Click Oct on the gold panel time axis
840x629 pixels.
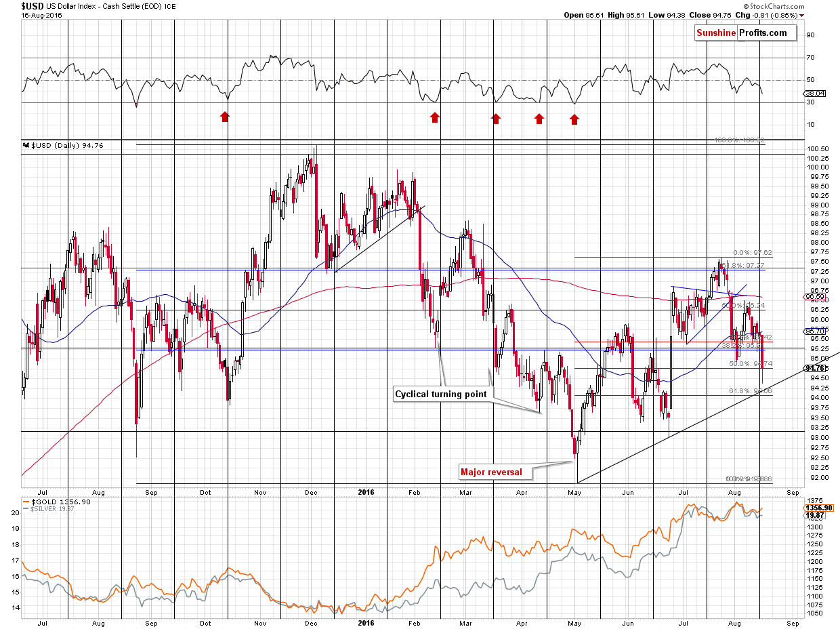pyautogui.click(x=207, y=624)
